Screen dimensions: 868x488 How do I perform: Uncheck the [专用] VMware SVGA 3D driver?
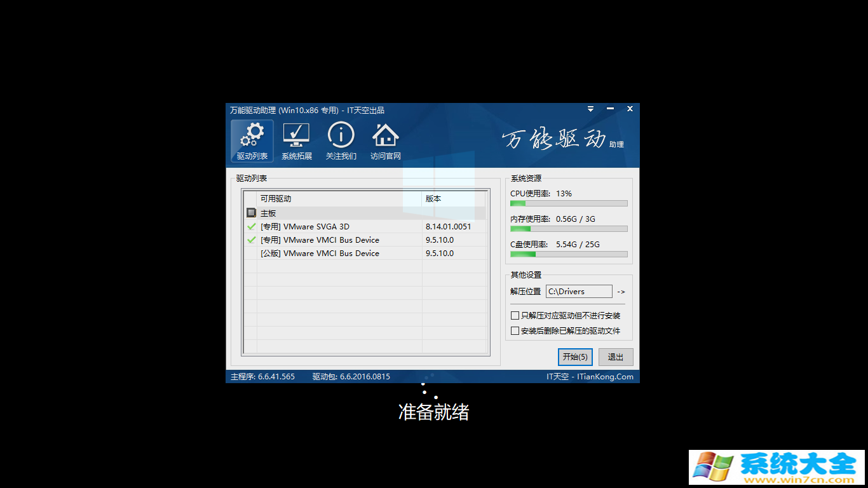pos(252,227)
